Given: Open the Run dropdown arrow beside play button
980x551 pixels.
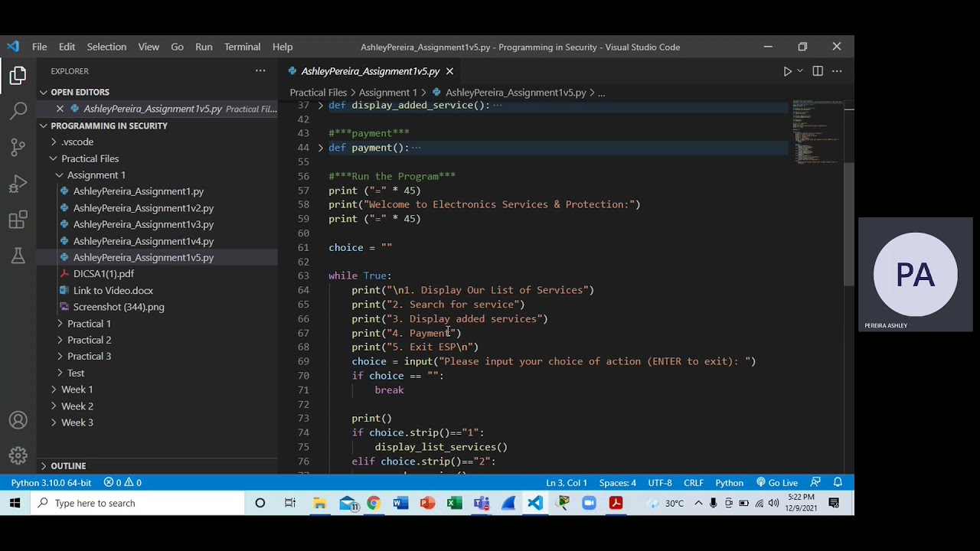Looking at the screenshot, I should (x=800, y=71).
